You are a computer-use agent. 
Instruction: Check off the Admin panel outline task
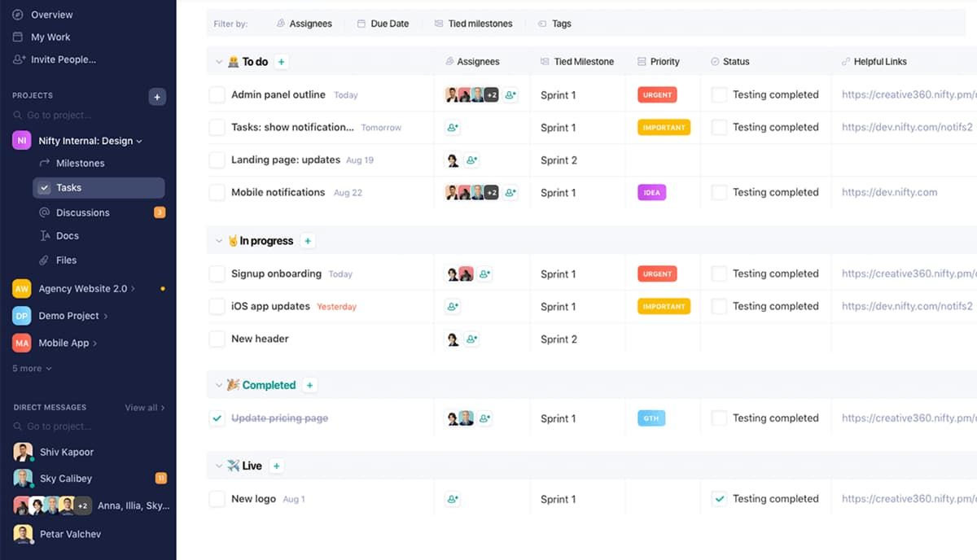(x=217, y=94)
